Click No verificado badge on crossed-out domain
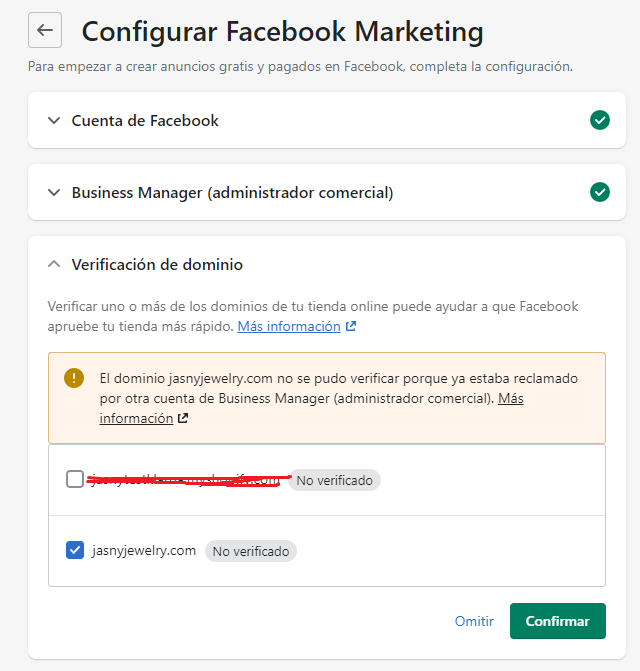Screen dimensions: 640x671 click(x=334, y=481)
